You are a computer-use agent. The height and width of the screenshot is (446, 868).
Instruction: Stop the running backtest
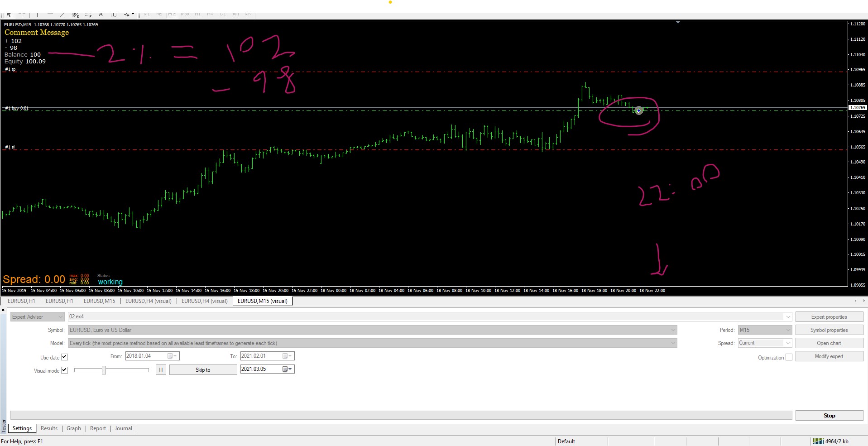pyautogui.click(x=829, y=416)
